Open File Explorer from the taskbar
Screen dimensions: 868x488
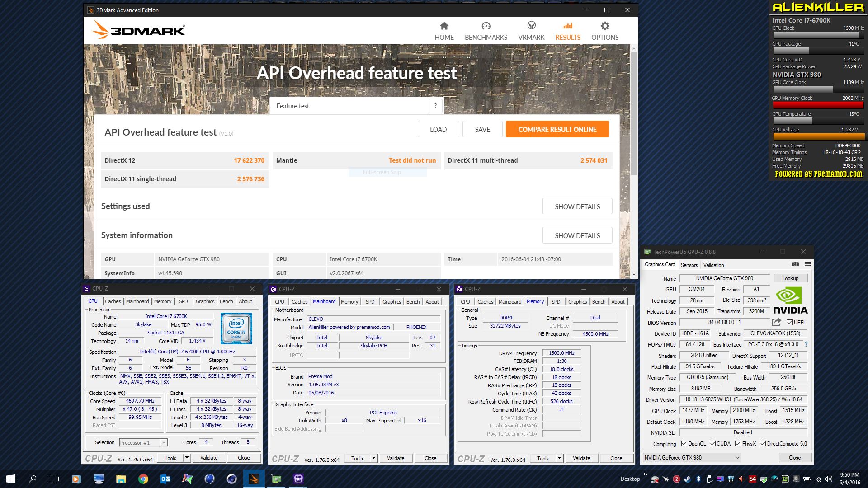(121, 479)
